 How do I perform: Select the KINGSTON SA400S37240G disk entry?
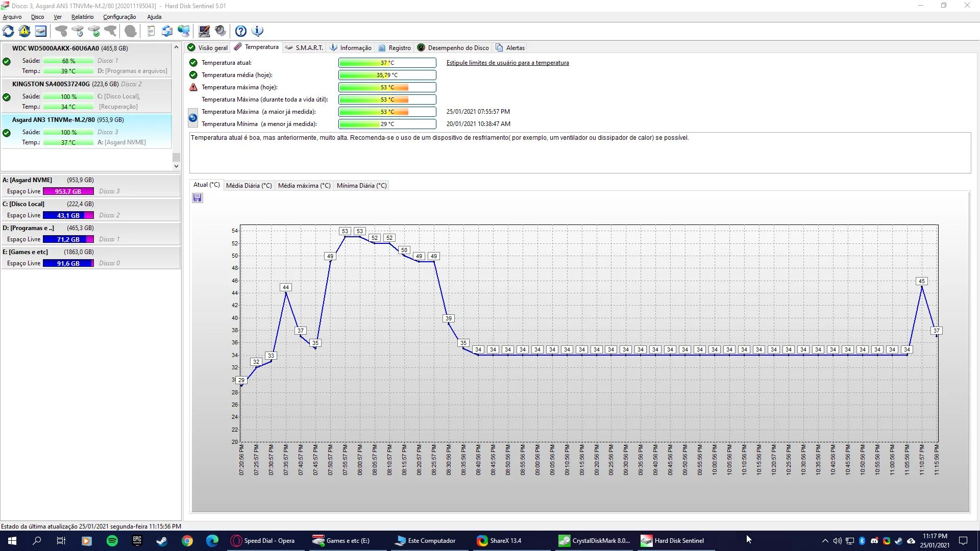[x=51, y=84]
